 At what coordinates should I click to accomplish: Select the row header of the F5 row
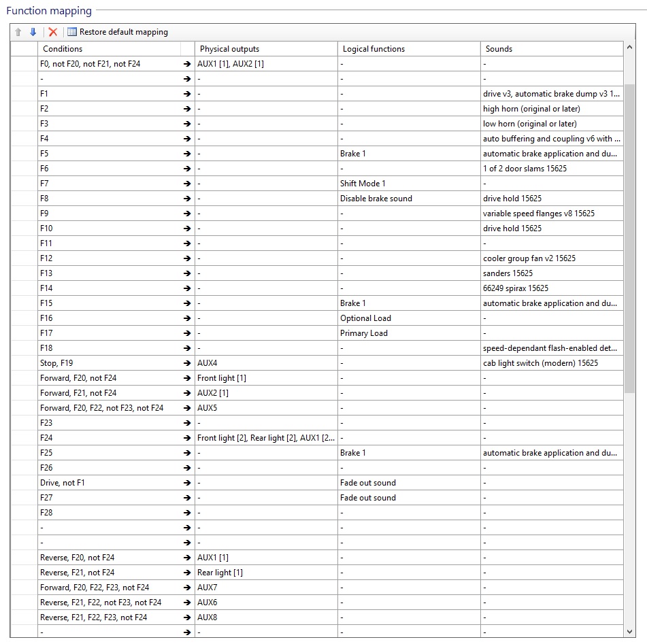pyautogui.click(x=24, y=154)
